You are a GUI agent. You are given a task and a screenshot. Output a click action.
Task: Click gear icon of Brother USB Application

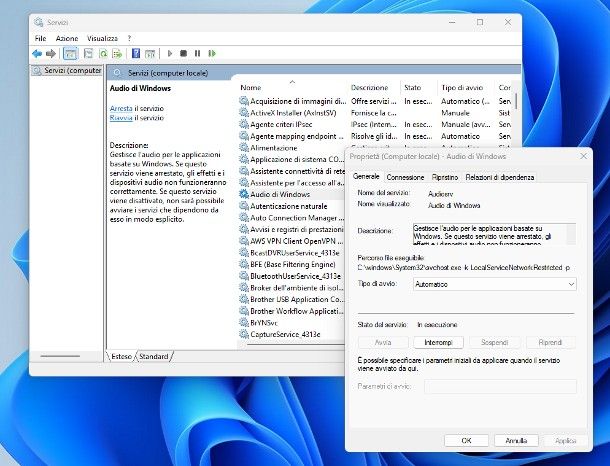(x=244, y=299)
